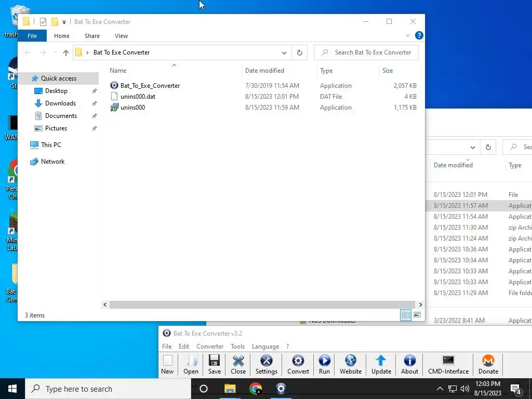The image size is (532, 399).
Task: Open Desktop in navigation pane
Action: click(56, 91)
